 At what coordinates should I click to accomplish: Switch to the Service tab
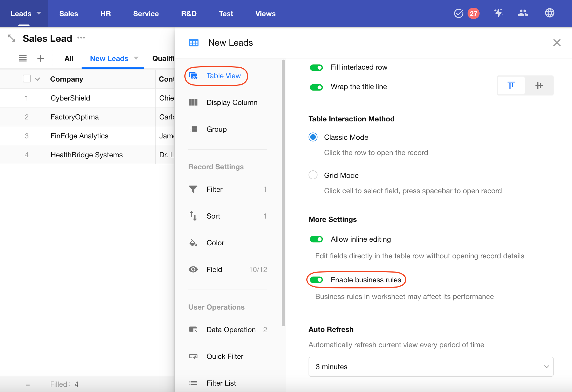pyautogui.click(x=146, y=14)
